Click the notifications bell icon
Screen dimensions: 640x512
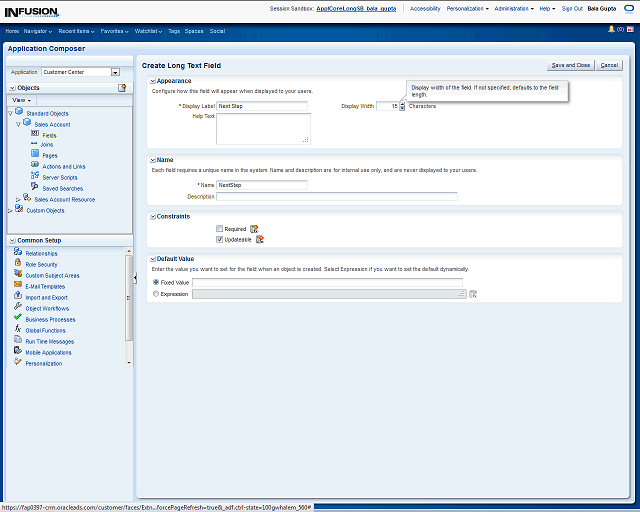click(x=611, y=30)
